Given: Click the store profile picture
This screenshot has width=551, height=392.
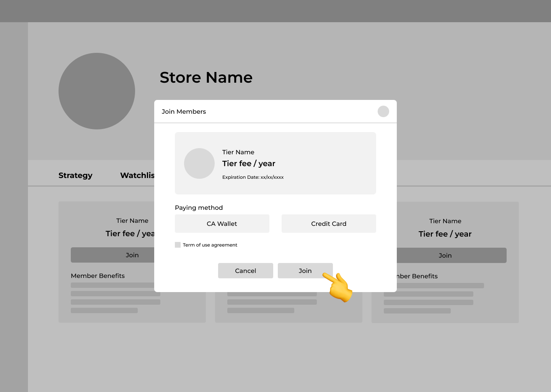Looking at the screenshot, I should click(97, 91).
